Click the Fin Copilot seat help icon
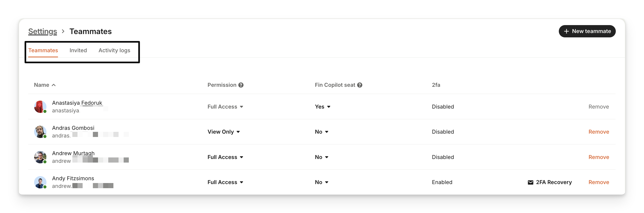 coord(360,85)
